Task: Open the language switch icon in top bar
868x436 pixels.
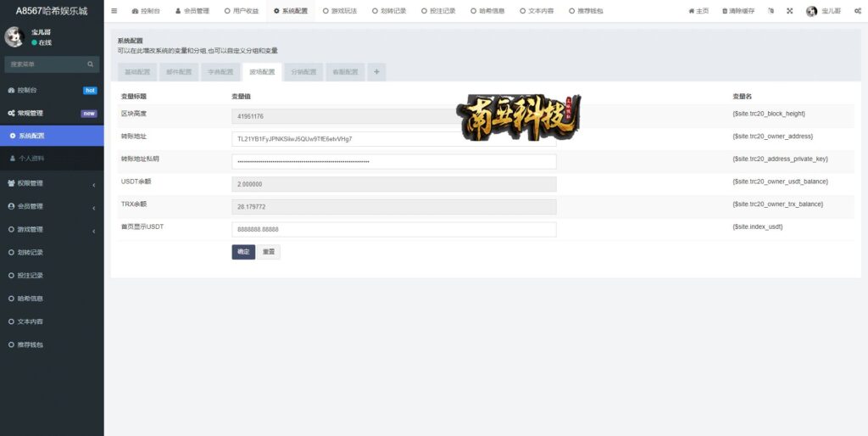Action: tap(771, 11)
